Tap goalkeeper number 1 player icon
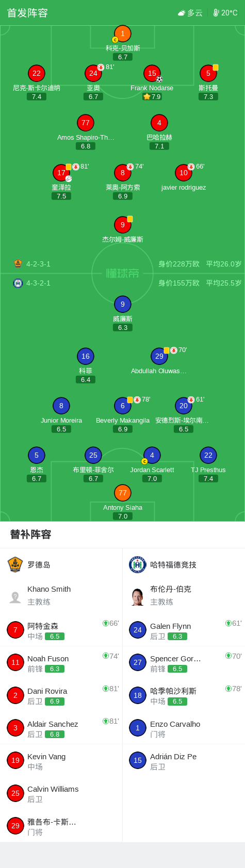Image resolution: width=245 pixels, height=868 pixels. tap(123, 34)
